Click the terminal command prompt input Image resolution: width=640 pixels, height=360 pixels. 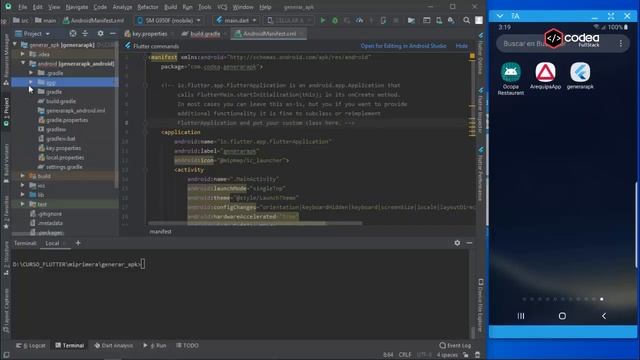click(143, 264)
